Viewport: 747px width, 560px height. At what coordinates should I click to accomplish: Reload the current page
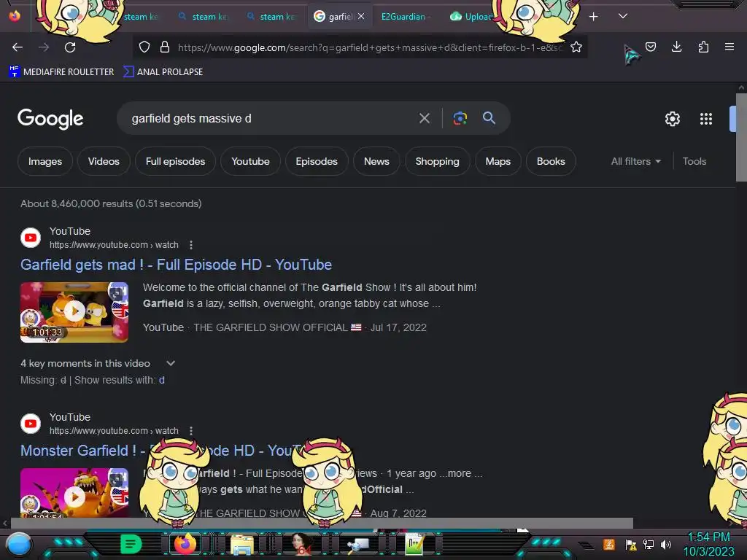[70, 47]
